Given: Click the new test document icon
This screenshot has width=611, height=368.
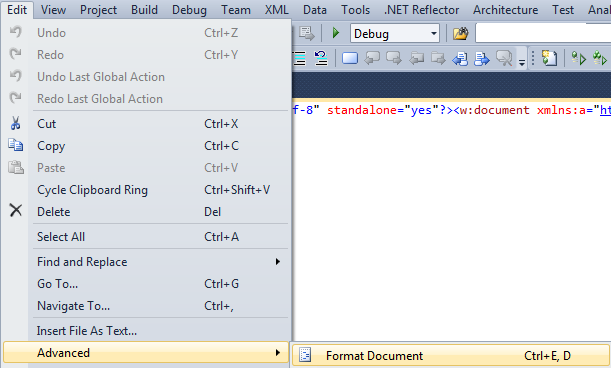Looking at the screenshot, I should click(x=549, y=58).
